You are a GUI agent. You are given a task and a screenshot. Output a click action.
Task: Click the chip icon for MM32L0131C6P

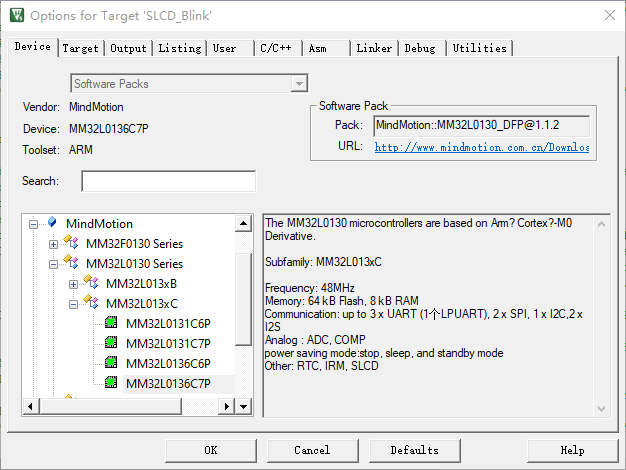coord(111,323)
